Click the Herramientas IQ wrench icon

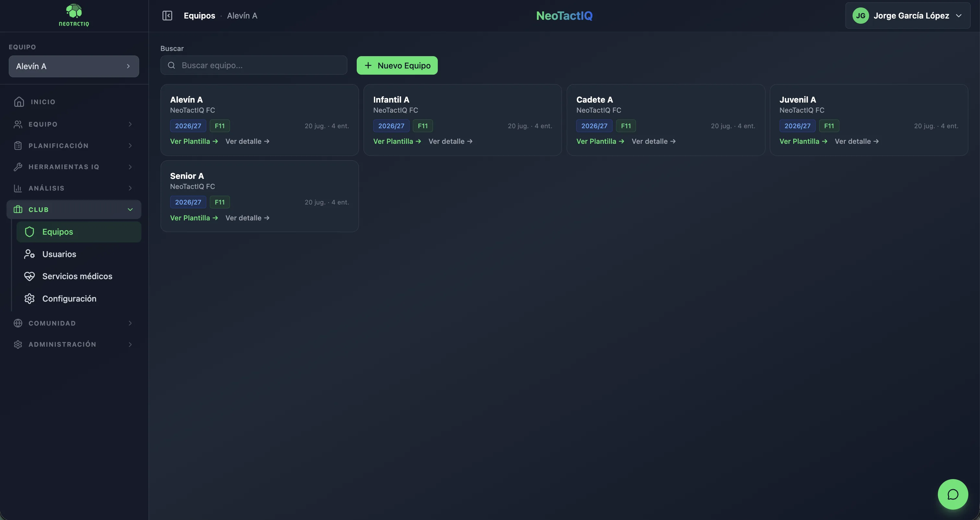click(x=18, y=167)
